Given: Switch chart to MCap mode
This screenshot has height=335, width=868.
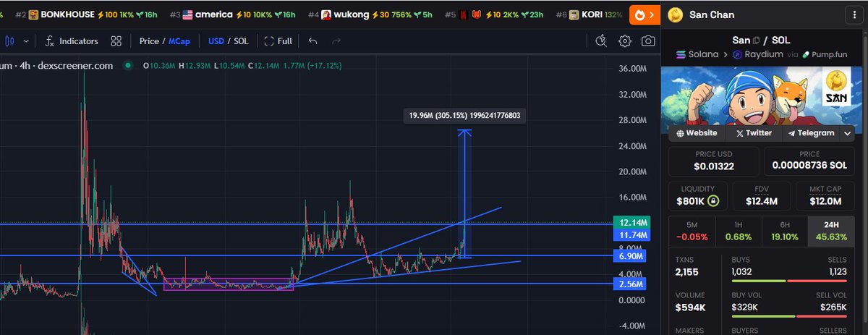Looking at the screenshot, I should [x=179, y=41].
